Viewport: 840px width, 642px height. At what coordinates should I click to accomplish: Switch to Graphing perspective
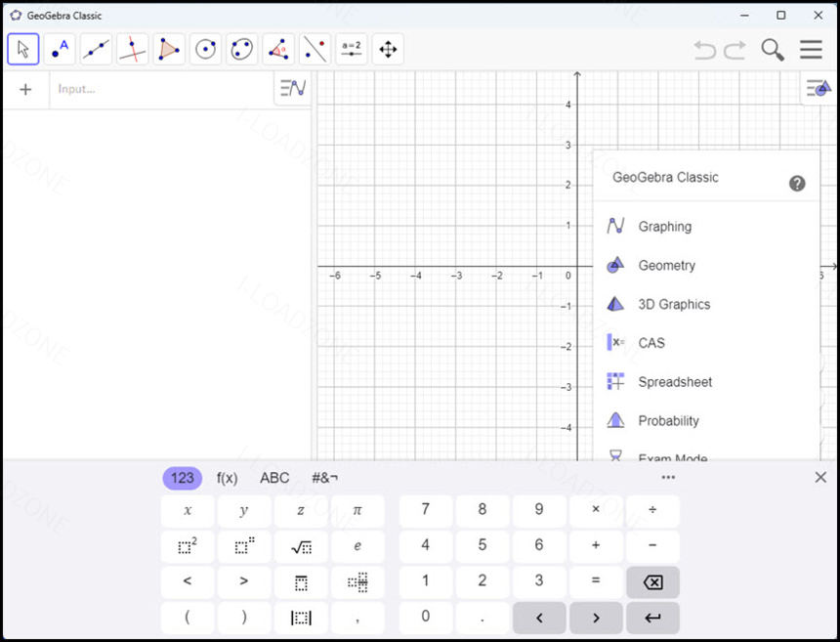[706, 226]
